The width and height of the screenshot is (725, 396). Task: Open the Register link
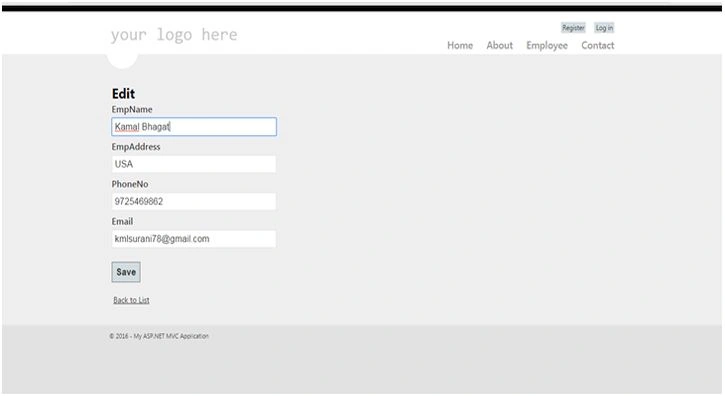click(x=573, y=28)
